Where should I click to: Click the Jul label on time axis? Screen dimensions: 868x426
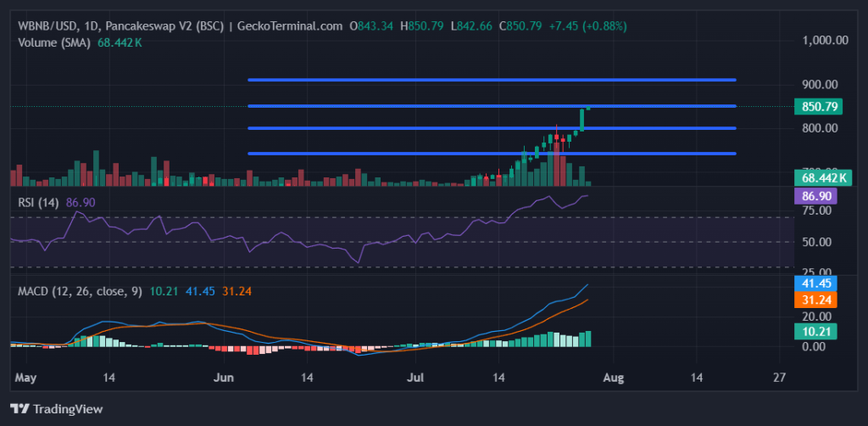coord(416,376)
